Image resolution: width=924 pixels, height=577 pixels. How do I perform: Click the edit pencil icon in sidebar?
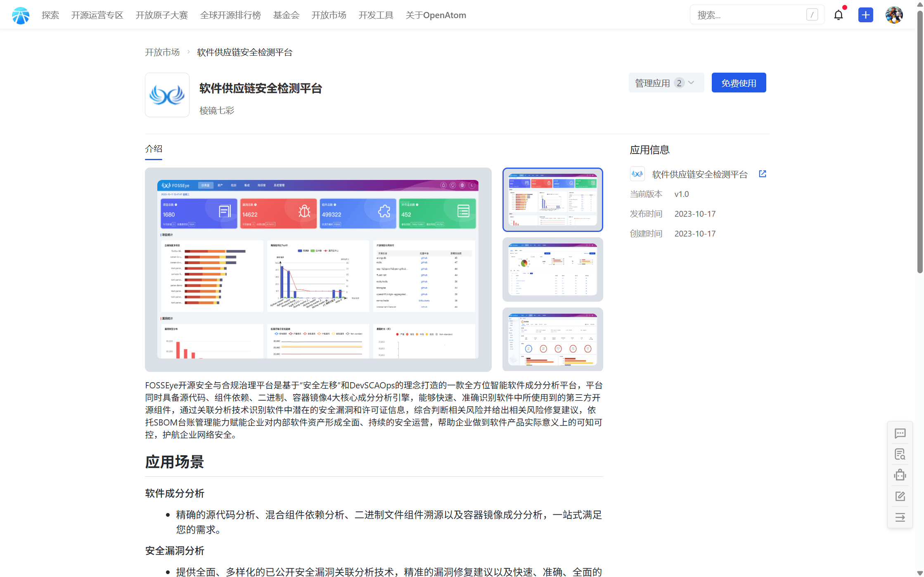coord(900,496)
